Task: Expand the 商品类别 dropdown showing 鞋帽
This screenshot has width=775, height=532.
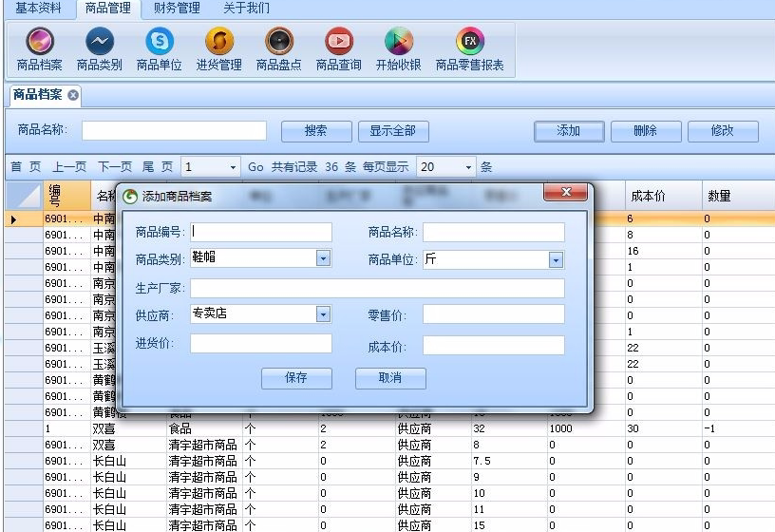Action: coord(323,258)
